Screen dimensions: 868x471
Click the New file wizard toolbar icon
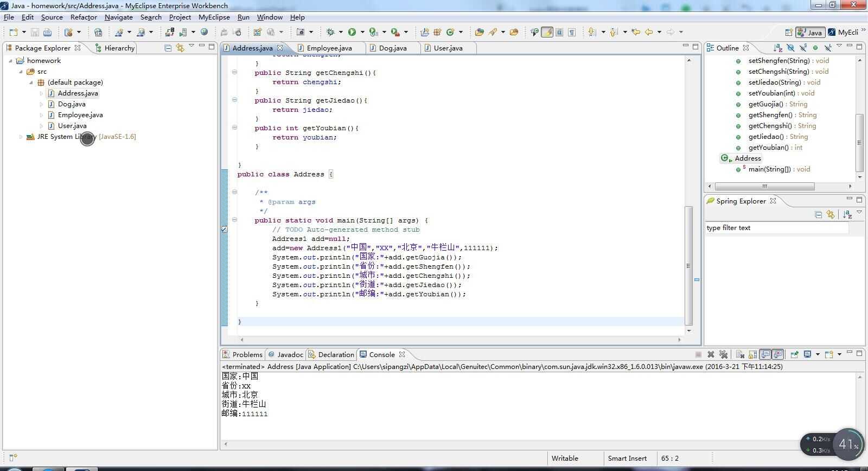pos(14,32)
